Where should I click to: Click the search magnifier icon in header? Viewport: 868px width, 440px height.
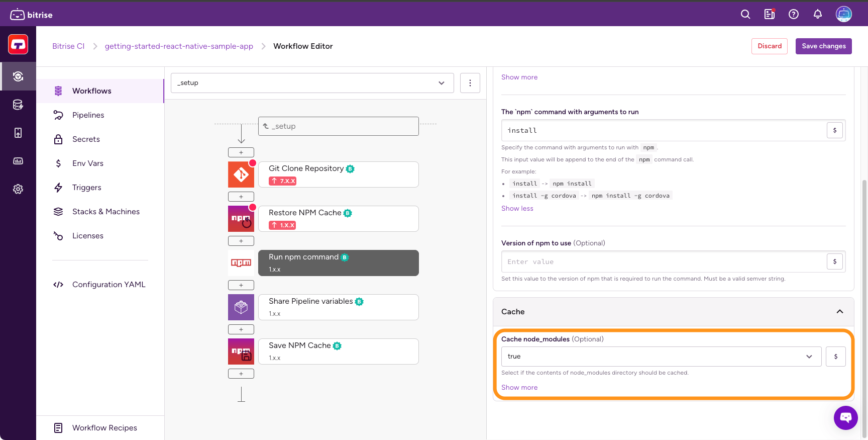pyautogui.click(x=745, y=14)
